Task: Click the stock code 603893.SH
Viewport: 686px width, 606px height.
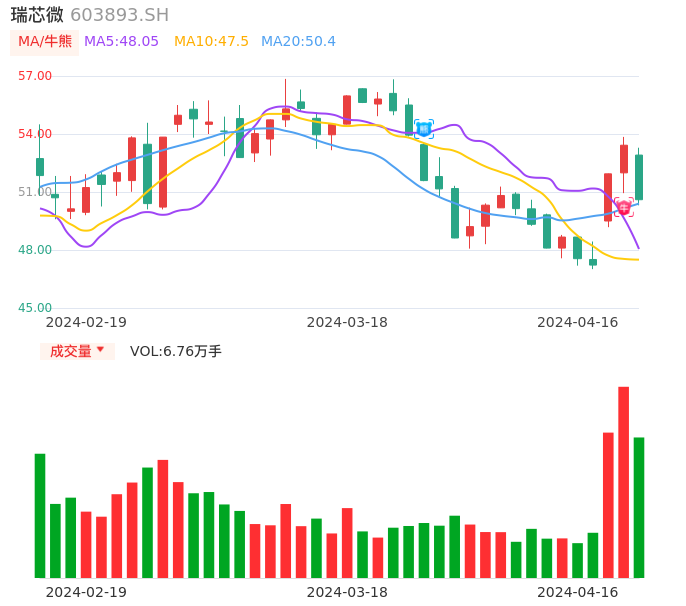Action: pyautogui.click(x=119, y=15)
